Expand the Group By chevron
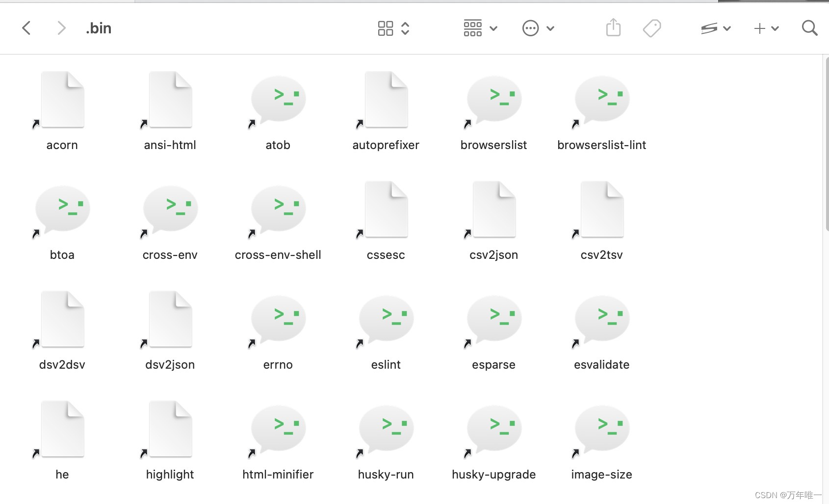 (493, 28)
